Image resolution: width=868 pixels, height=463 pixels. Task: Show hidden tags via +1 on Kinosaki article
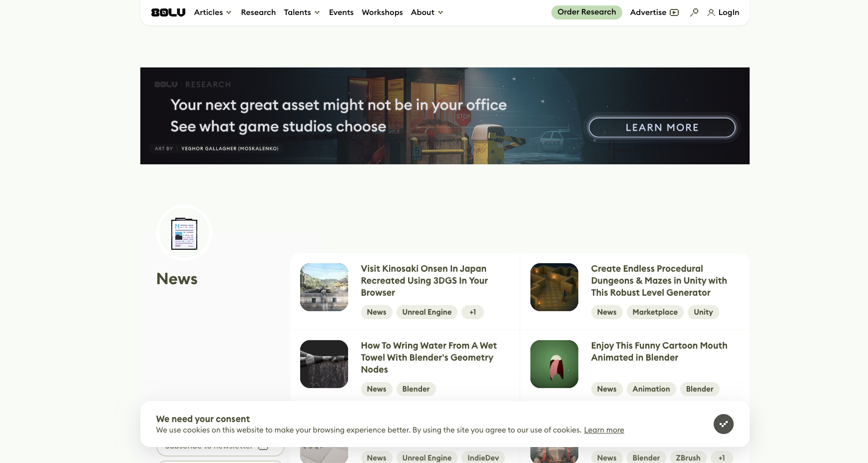tap(472, 312)
